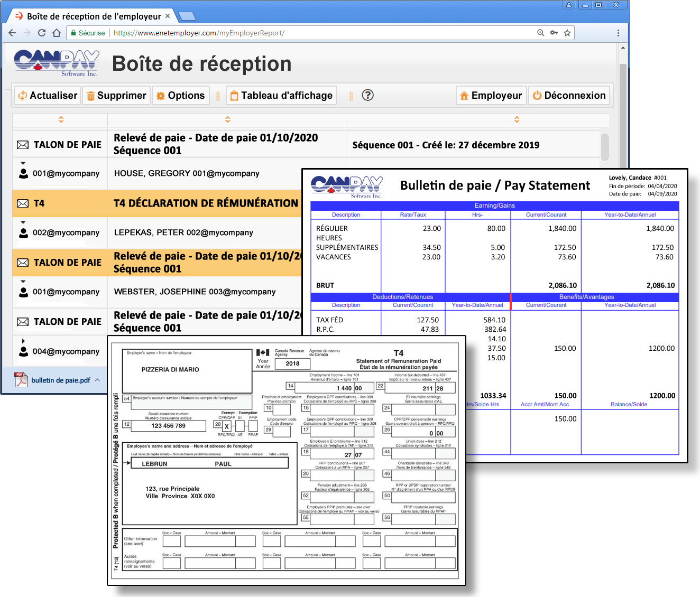Click Pay Statement BRUT row label
700x597 pixels.
point(325,285)
